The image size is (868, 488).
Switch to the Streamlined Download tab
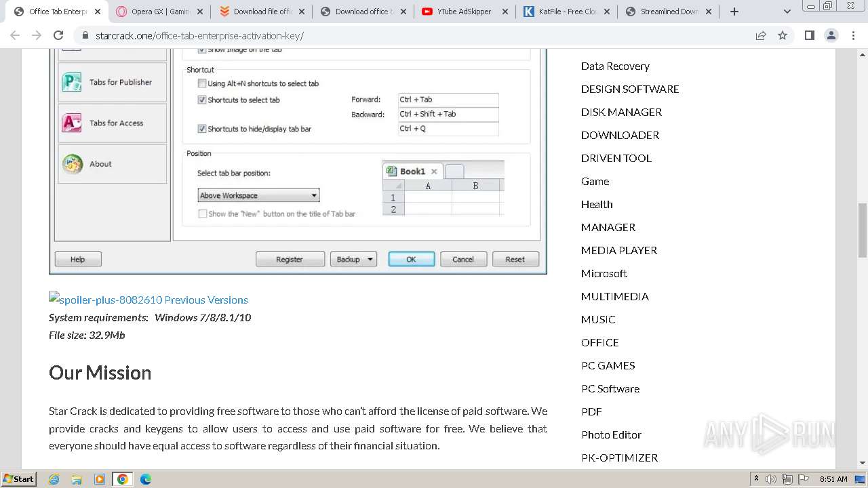(668, 12)
